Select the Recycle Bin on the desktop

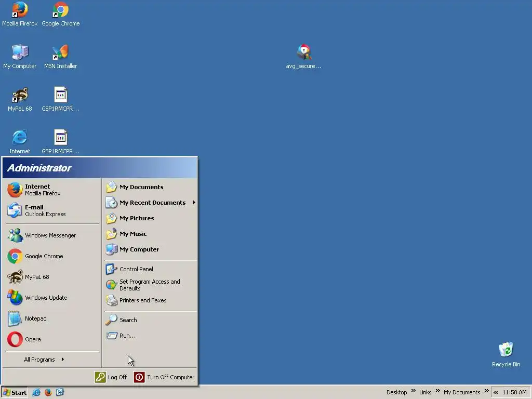pos(506,354)
